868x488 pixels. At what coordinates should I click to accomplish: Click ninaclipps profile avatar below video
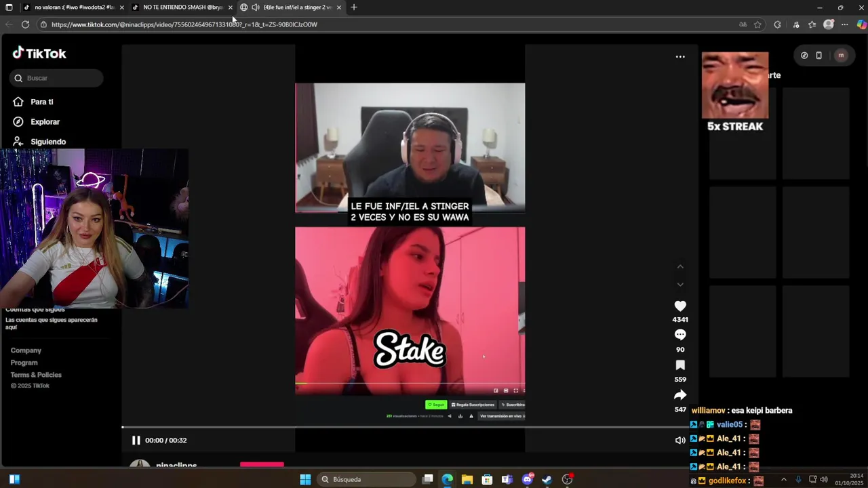[x=140, y=464]
